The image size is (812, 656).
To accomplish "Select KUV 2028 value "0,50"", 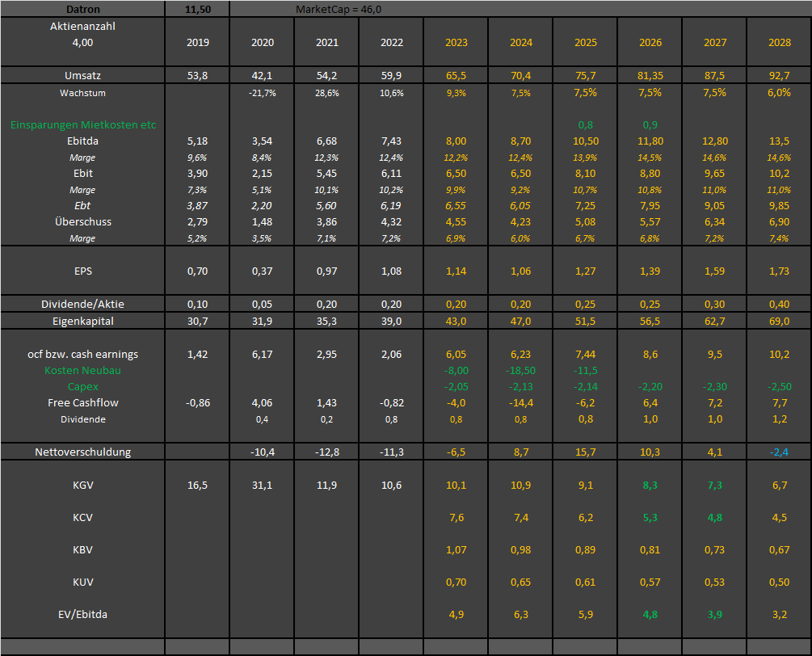I will (x=780, y=582).
